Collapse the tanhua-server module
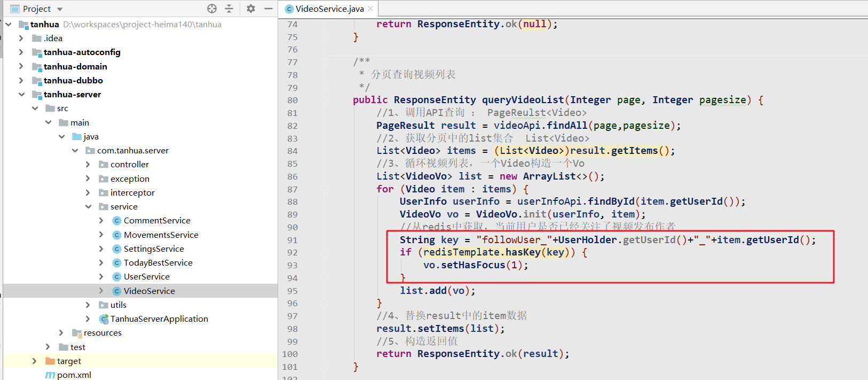This screenshot has height=380, width=868. point(21,94)
